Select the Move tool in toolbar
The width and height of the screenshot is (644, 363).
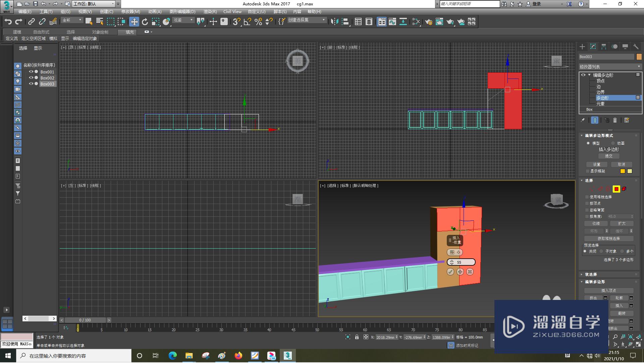pyautogui.click(x=133, y=22)
